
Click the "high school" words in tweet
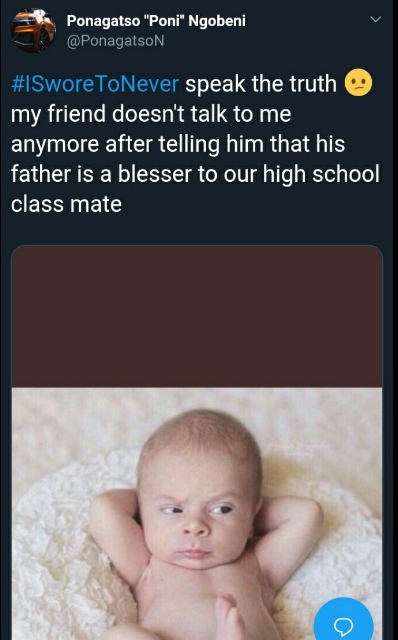tap(321, 174)
